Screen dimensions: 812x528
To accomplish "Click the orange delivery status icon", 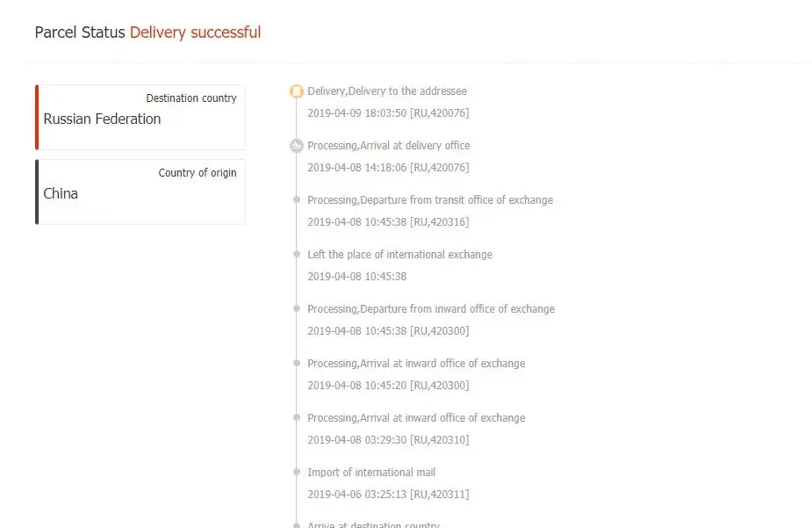I will click(x=297, y=91).
